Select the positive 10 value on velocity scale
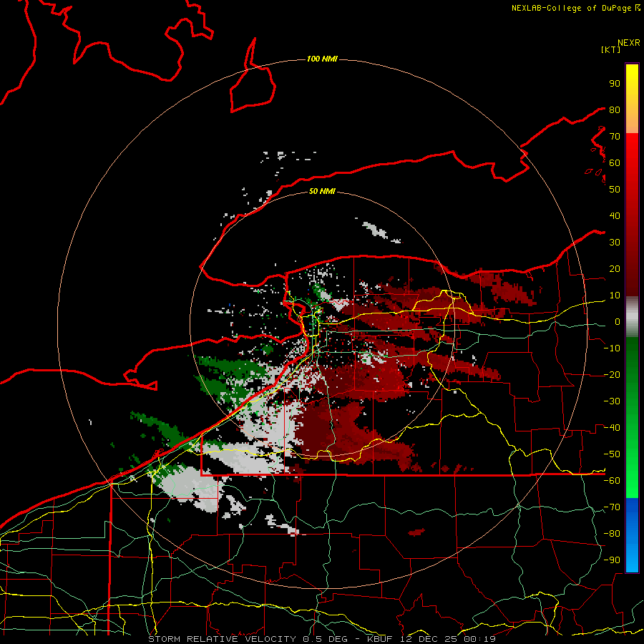Image resolution: width=644 pixels, height=644 pixels. [615, 296]
